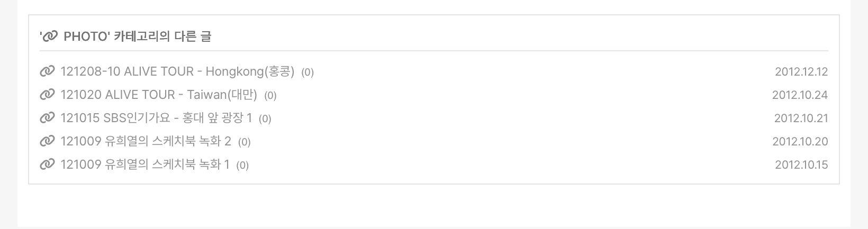Open 121009 유희열의 스케치북 녹화 1 post

(x=145, y=164)
